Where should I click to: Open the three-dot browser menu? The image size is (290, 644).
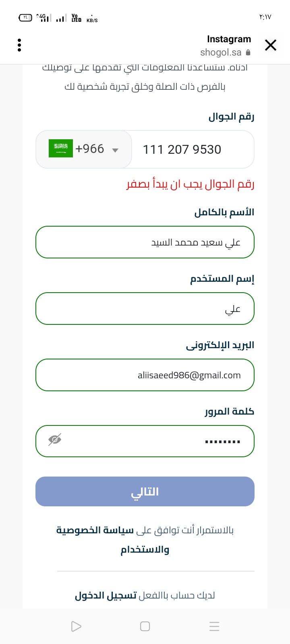(x=19, y=45)
